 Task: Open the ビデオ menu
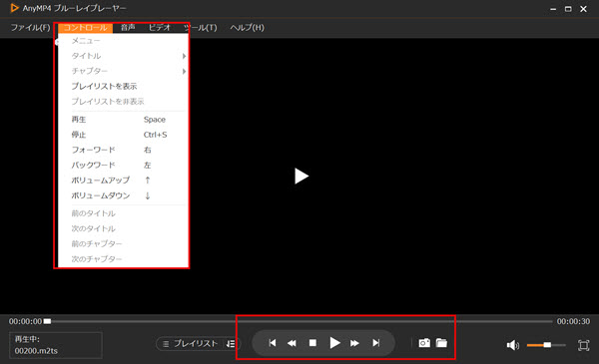(x=160, y=28)
